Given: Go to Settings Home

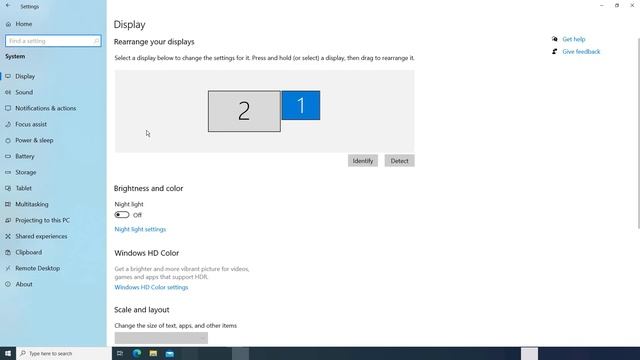Looking at the screenshot, I should [x=24, y=24].
